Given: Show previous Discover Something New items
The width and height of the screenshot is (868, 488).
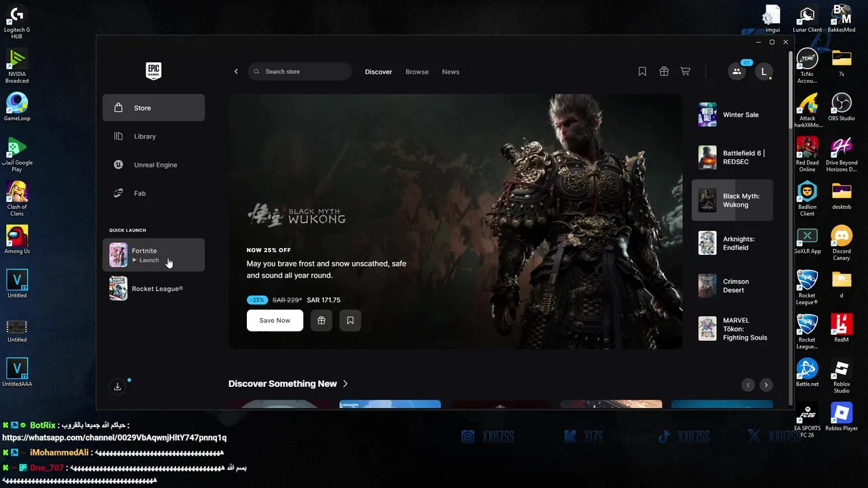Looking at the screenshot, I should point(748,385).
